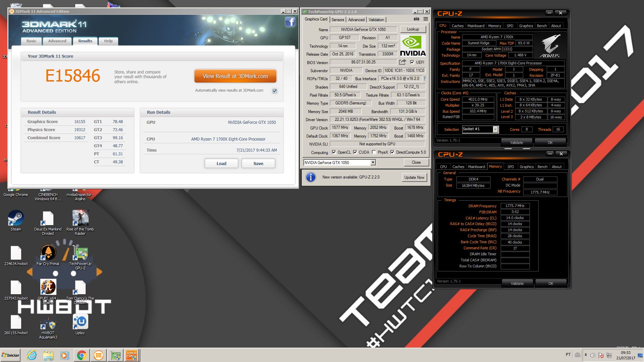The image size is (644, 362).
Task: Toggle the CUDA checkbox
Action: coord(355,152)
